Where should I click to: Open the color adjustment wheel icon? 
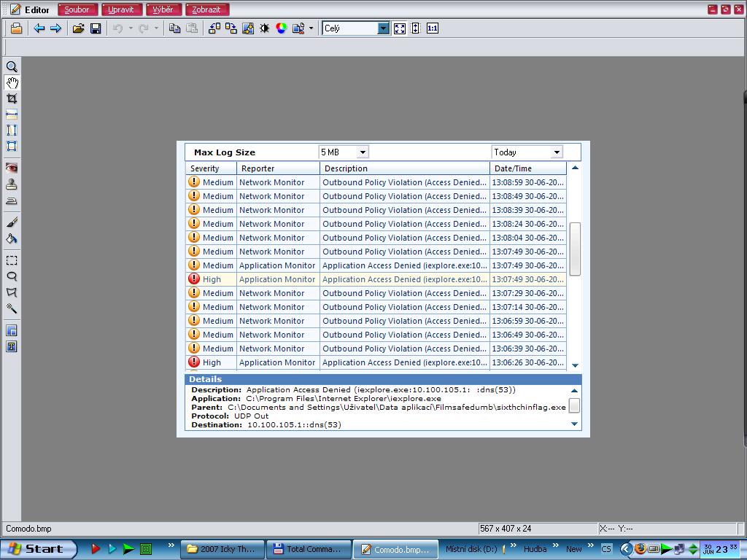pos(281,28)
